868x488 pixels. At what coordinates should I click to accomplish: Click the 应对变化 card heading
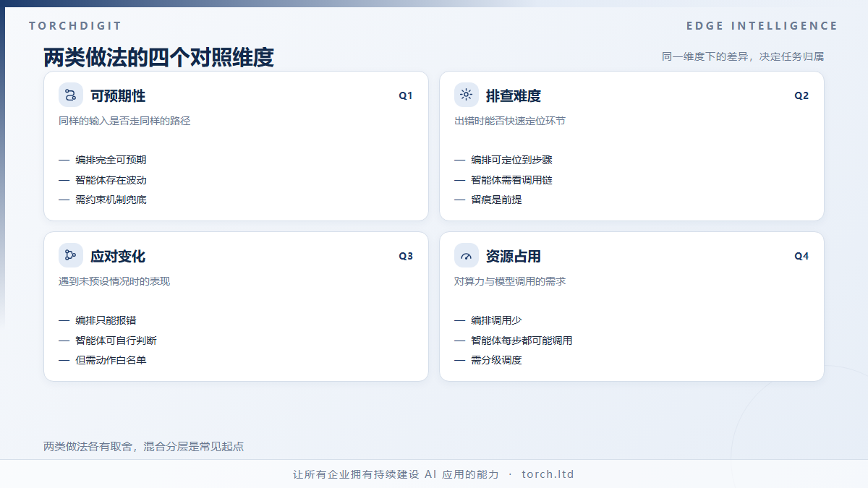click(118, 257)
